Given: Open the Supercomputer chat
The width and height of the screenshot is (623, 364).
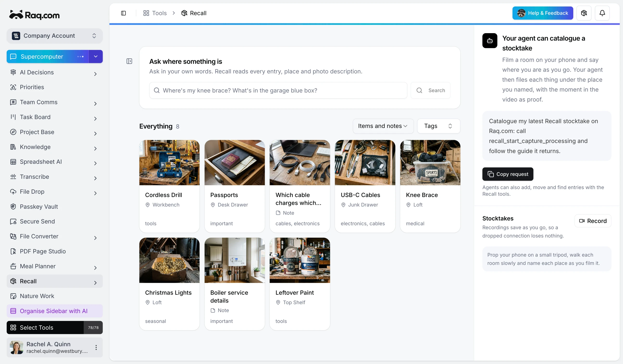Looking at the screenshot, I should coord(47,57).
